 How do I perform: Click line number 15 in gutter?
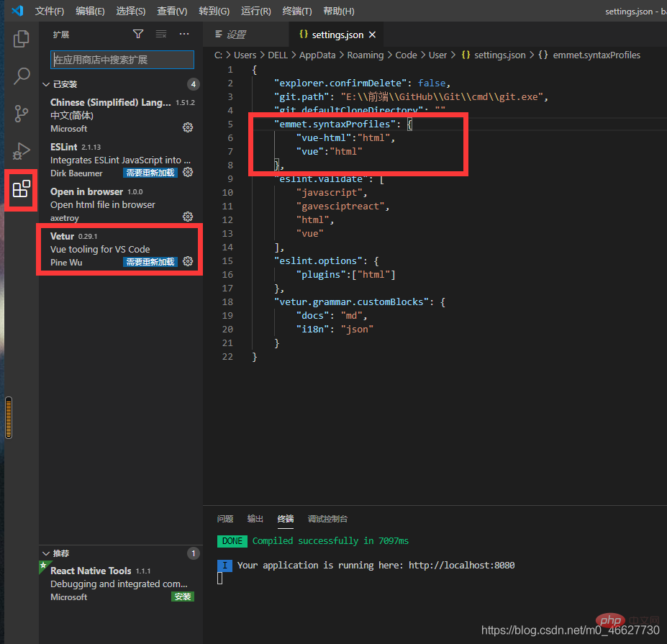pos(227,260)
